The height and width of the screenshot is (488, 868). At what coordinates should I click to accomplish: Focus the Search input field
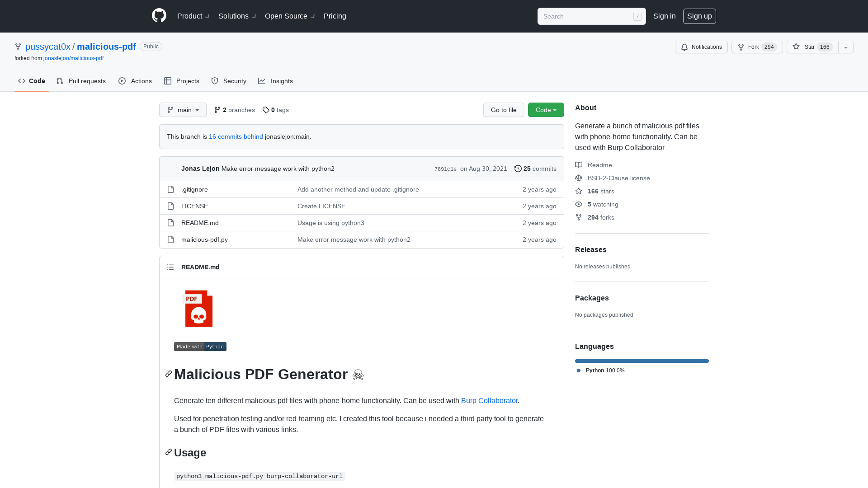click(591, 16)
